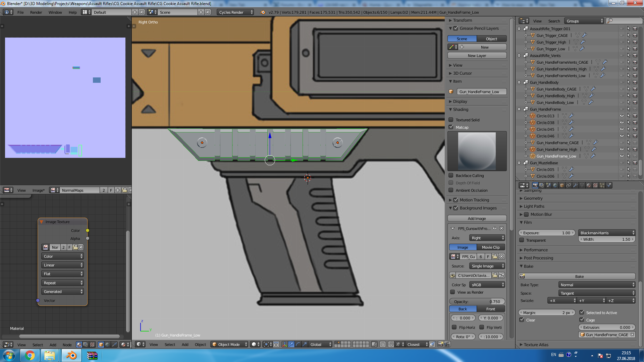This screenshot has height=362, width=644.
Task: Uncheck Selected to Active in Bake
Action: (582, 312)
